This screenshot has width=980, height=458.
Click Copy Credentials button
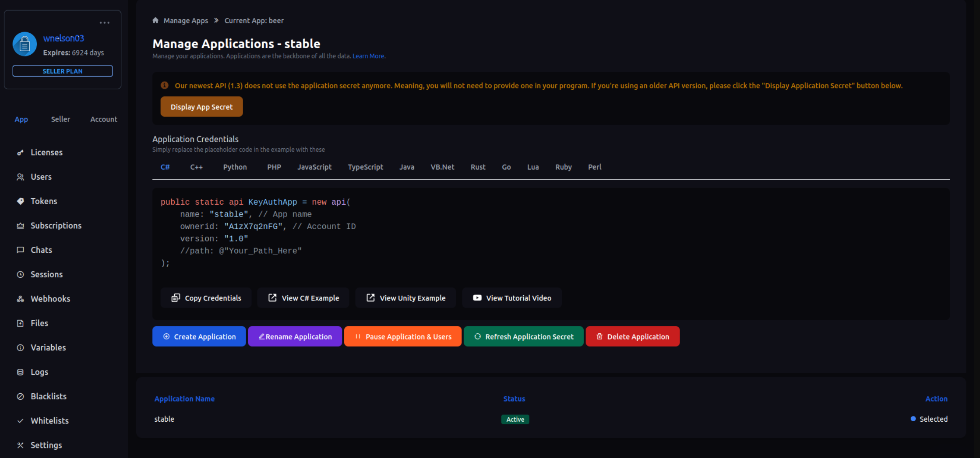(x=206, y=298)
